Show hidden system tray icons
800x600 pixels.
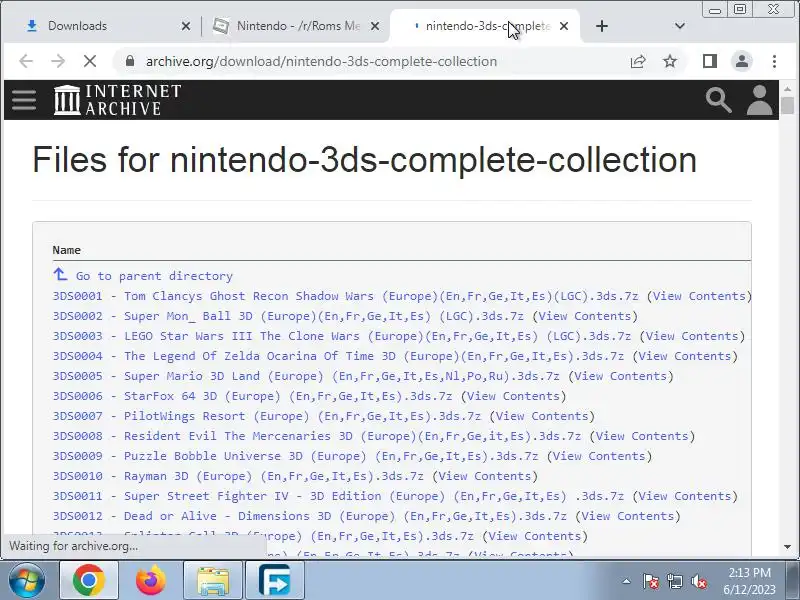coord(627,581)
